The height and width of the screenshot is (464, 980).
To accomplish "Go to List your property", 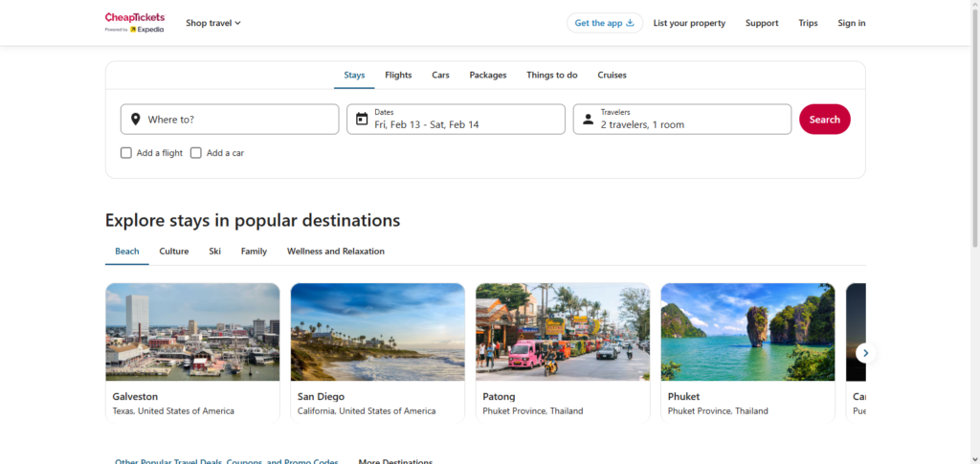I will [x=689, y=23].
